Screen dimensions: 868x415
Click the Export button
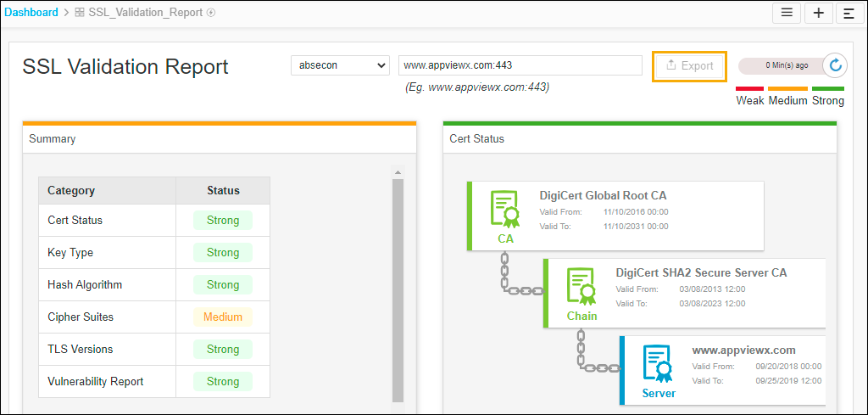689,66
